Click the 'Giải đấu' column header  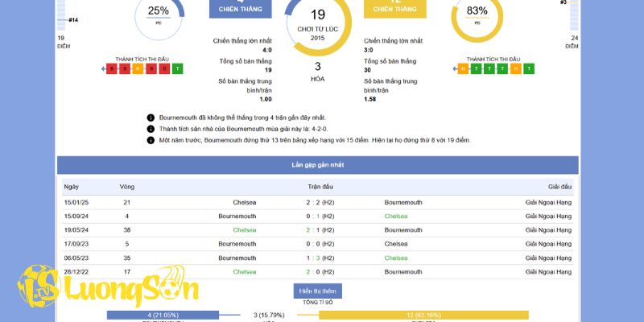click(x=559, y=187)
